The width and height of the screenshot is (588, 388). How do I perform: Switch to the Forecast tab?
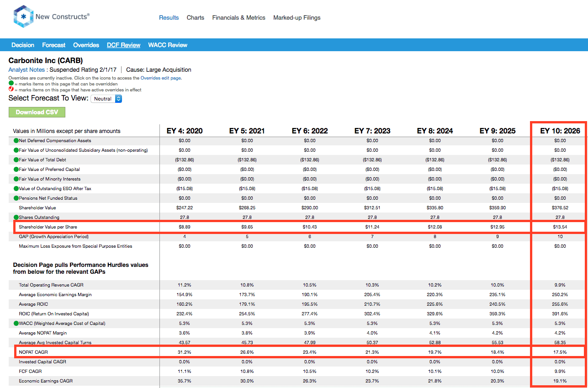click(54, 45)
